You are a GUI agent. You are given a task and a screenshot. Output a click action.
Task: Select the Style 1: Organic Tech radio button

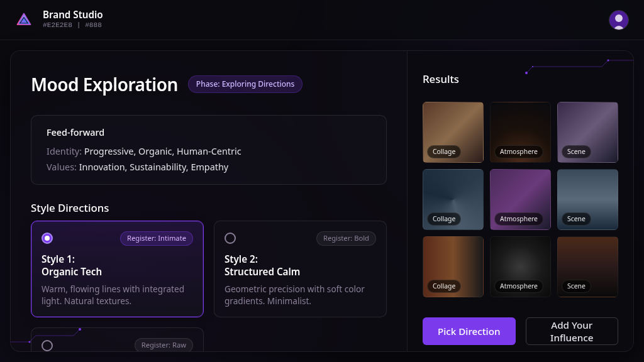[x=47, y=238]
